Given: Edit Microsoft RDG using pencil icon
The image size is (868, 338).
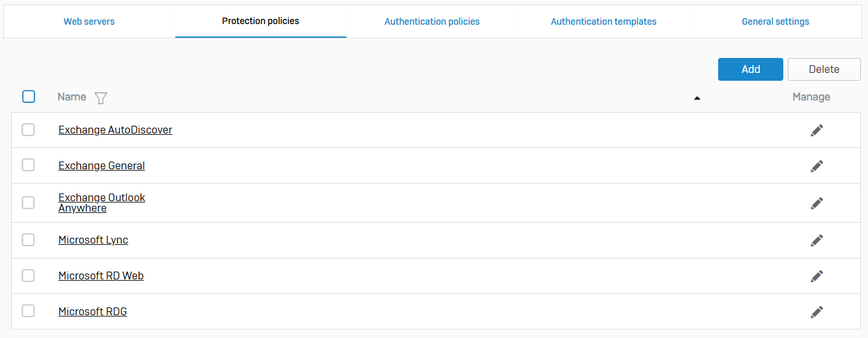Looking at the screenshot, I should point(817,312).
